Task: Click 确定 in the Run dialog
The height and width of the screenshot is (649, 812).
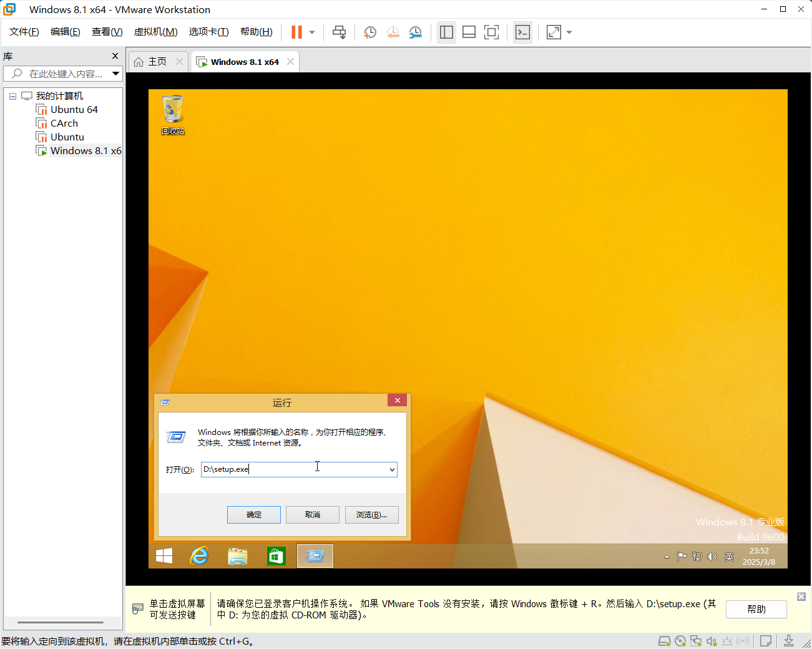Action: tap(254, 515)
